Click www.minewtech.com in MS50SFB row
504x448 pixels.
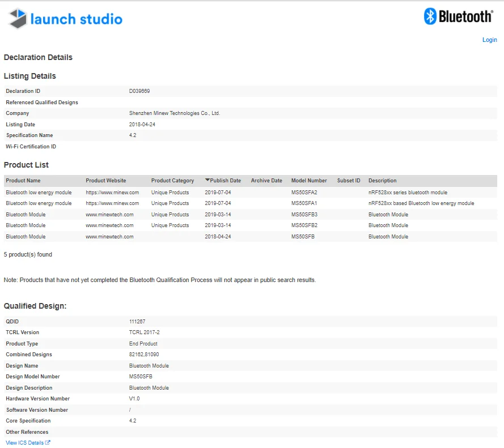coord(109,237)
